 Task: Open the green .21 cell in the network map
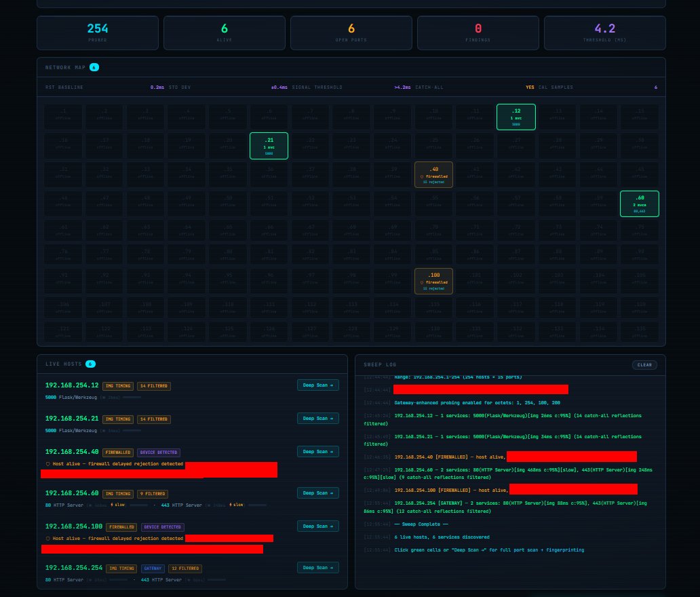coord(269,146)
